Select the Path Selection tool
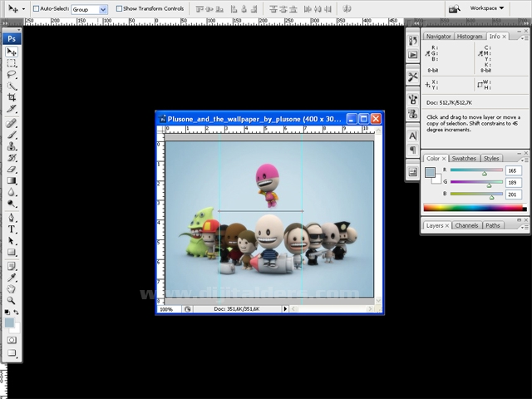This screenshot has height=399, width=532. pyautogui.click(x=12, y=240)
